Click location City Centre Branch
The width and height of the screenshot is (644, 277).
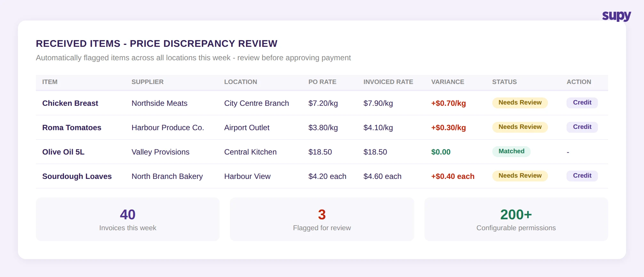(x=256, y=103)
